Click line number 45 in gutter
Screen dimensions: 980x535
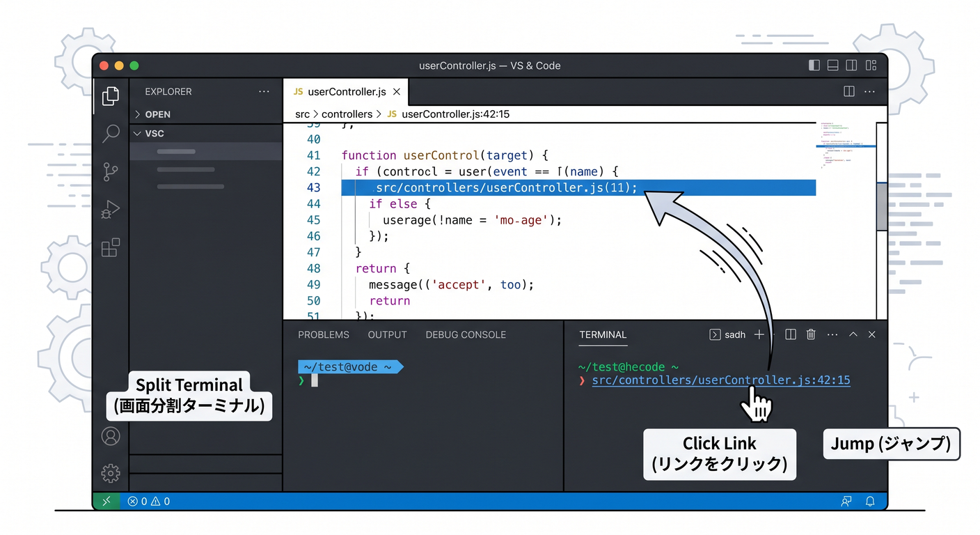[x=313, y=220]
